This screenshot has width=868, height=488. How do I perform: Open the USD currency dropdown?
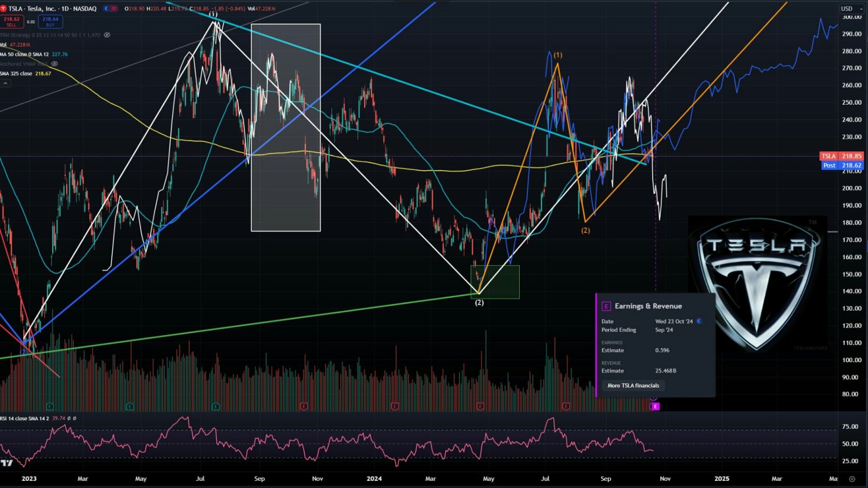852,9
